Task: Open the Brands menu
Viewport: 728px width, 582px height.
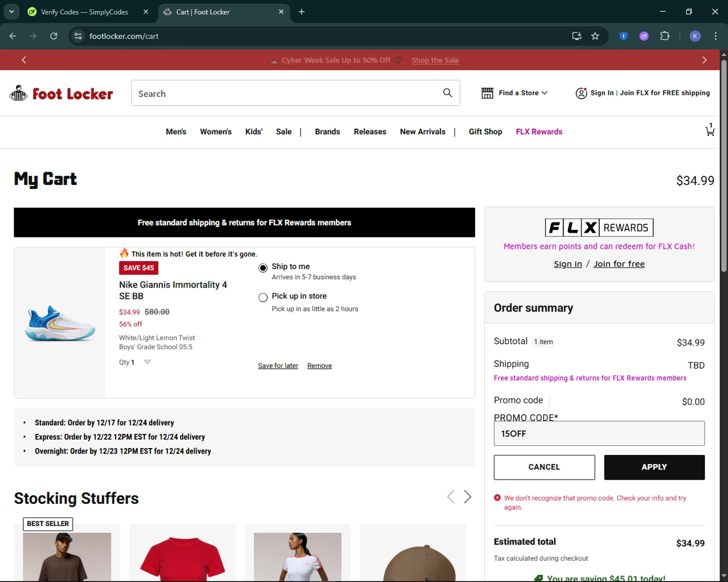Action: tap(328, 132)
